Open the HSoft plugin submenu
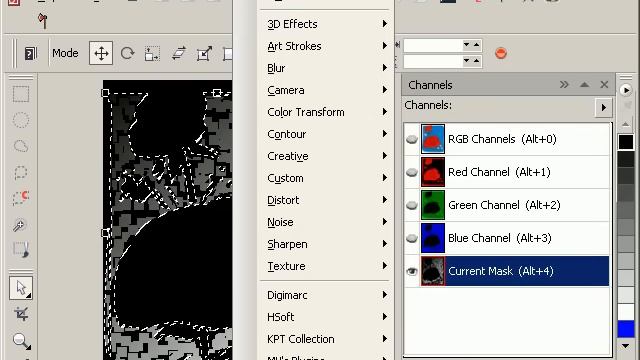Screen dimensions: 640x360 pyautogui.click(x=326, y=317)
